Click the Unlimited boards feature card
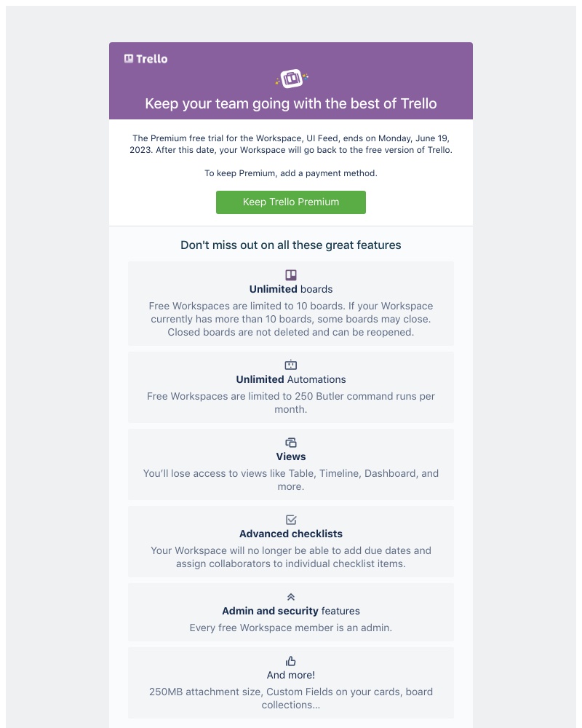The image size is (582, 728). pos(291,303)
